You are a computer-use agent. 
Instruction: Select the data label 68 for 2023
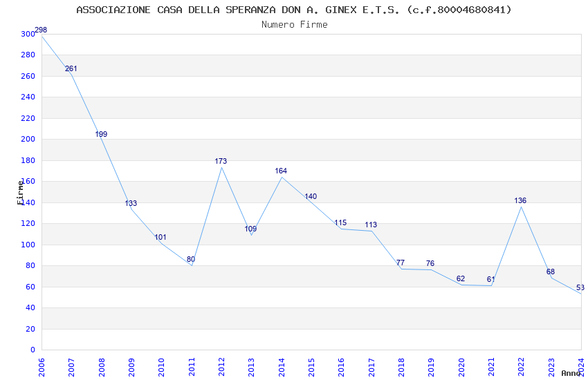point(551,272)
